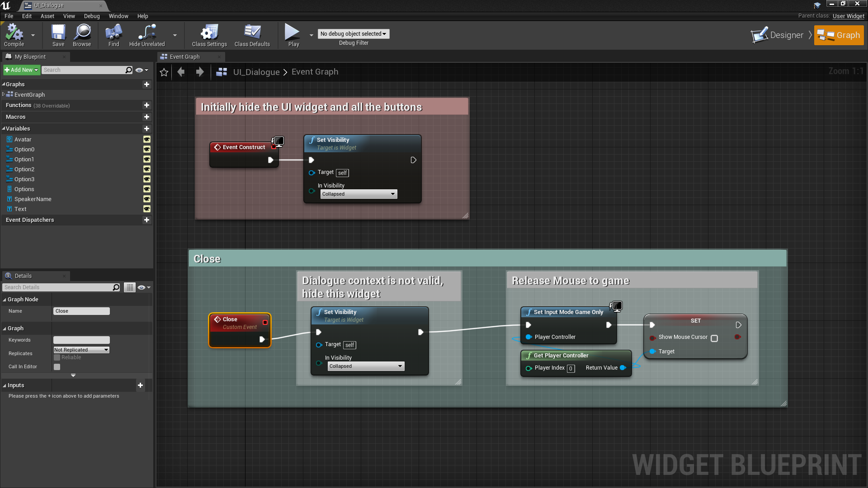Screen dimensions: 868x488
Task: Open Class Defaults
Action: [x=252, y=35]
